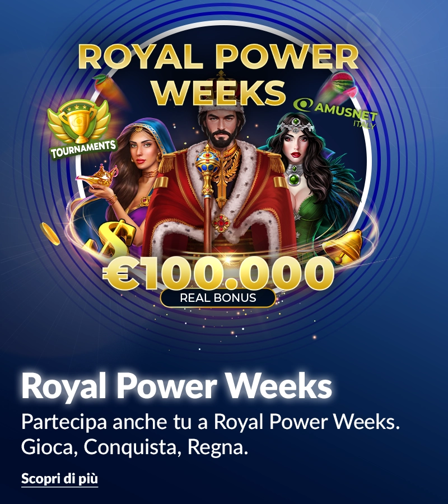This screenshot has width=448, height=504.
Task: Click the Partecipa anche tu description text
Action: (211, 421)
